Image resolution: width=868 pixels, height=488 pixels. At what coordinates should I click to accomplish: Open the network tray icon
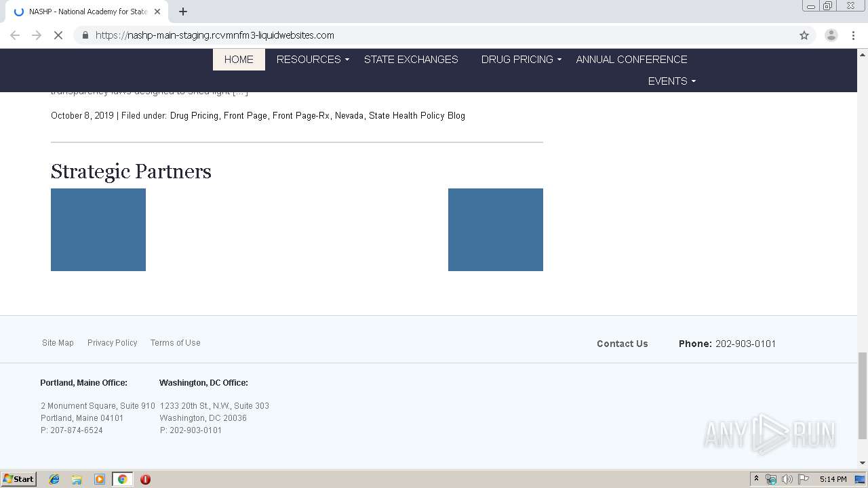[x=771, y=479]
